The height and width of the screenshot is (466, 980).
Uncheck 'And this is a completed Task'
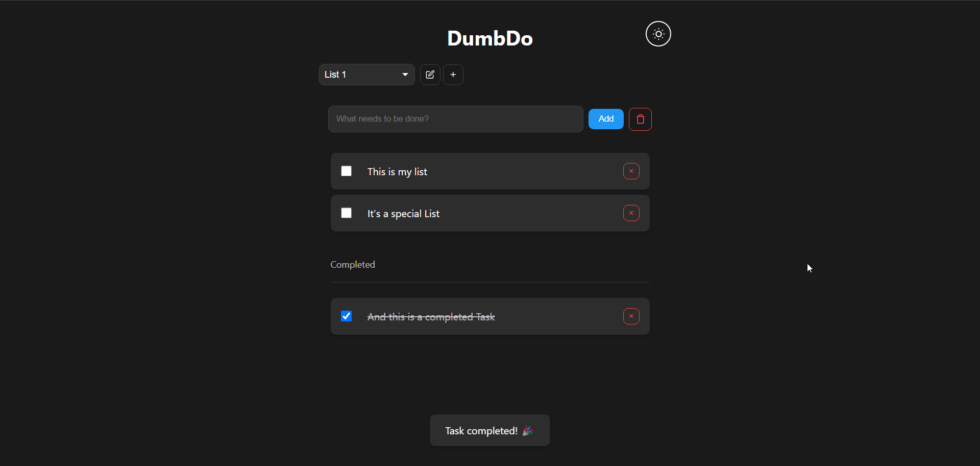pos(346,316)
